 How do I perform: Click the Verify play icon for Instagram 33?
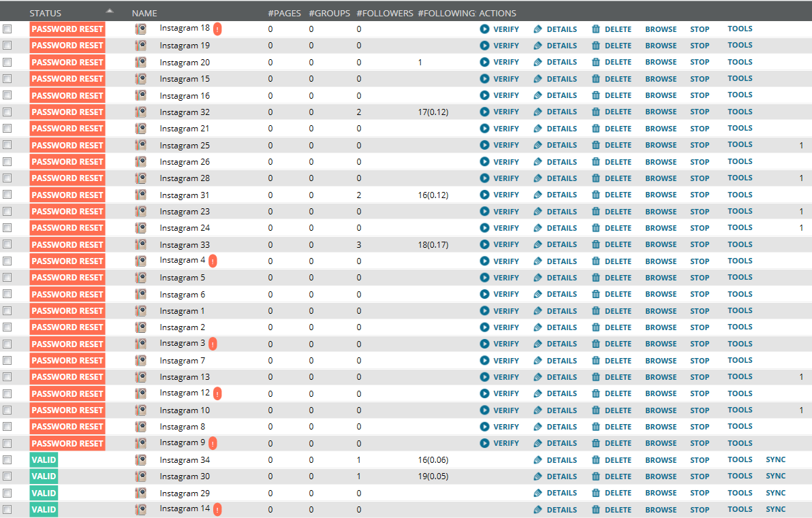coord(484,244)
